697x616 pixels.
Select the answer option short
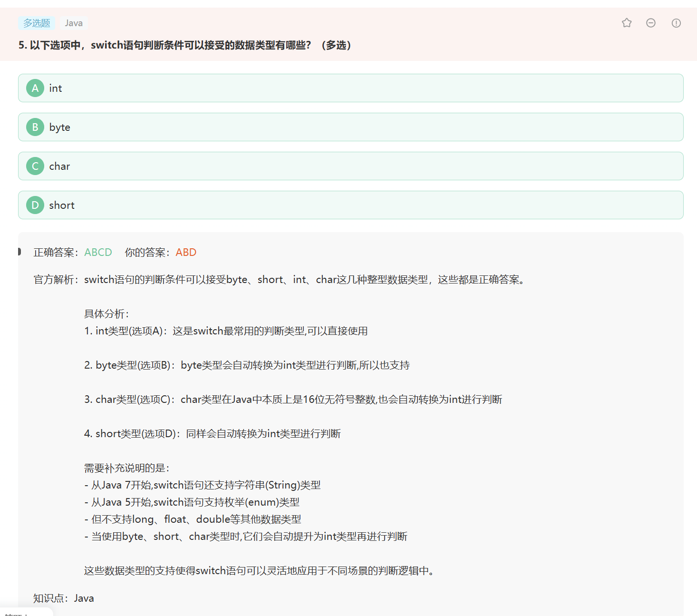coord(62,205)
